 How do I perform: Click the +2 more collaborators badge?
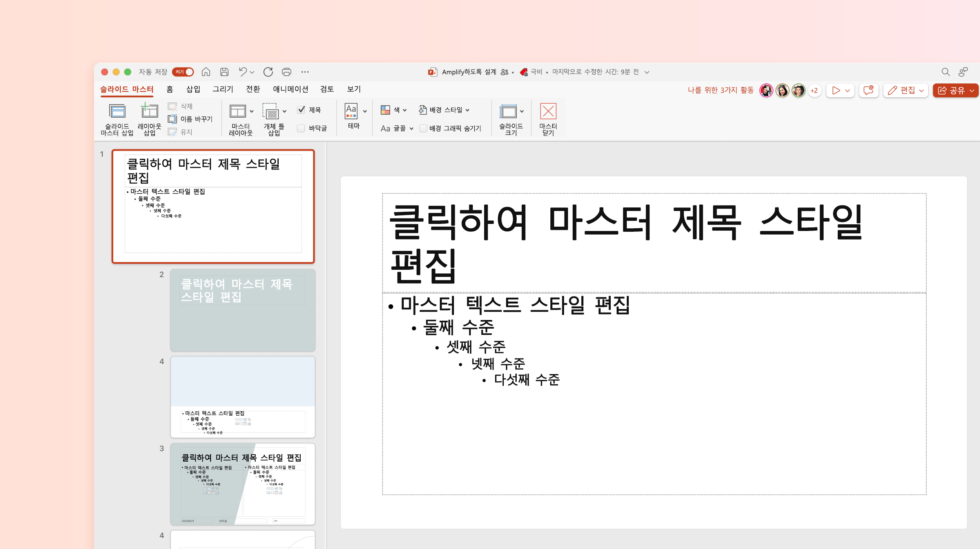(x=814, y=91)
